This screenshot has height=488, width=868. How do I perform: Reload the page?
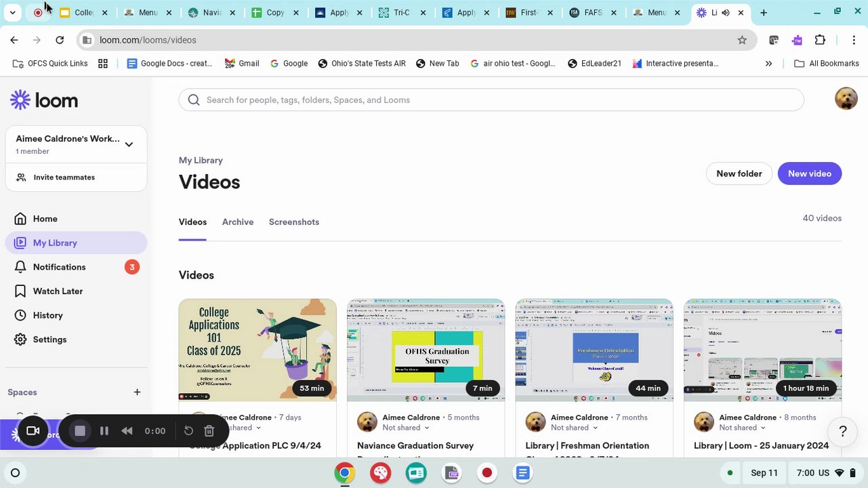[60, 40]
